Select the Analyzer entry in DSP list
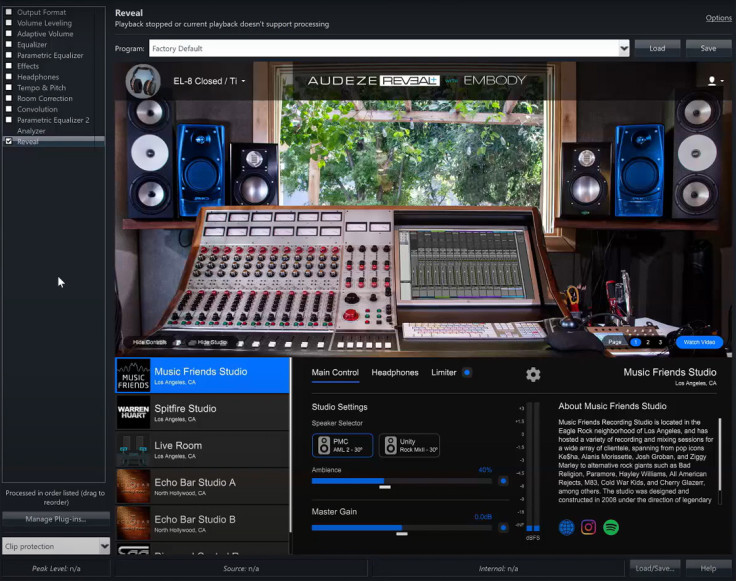Screen dimensions: 736x581 point(31,131)
